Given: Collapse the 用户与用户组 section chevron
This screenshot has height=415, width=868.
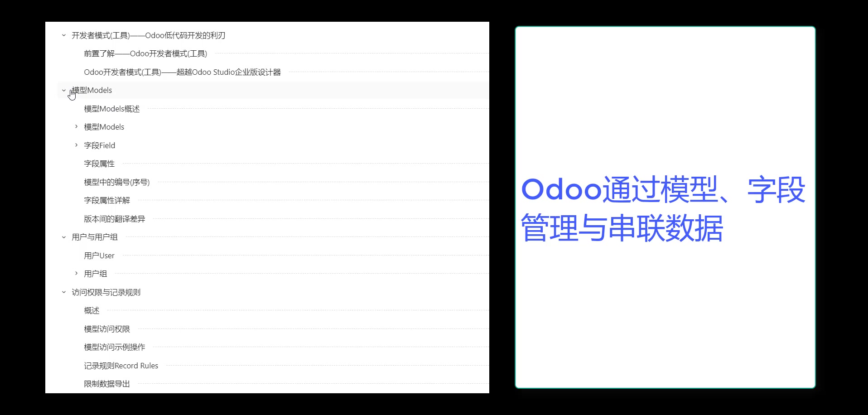Looking at the screenshot, I should pyautogui.click(x=64, y=237).
